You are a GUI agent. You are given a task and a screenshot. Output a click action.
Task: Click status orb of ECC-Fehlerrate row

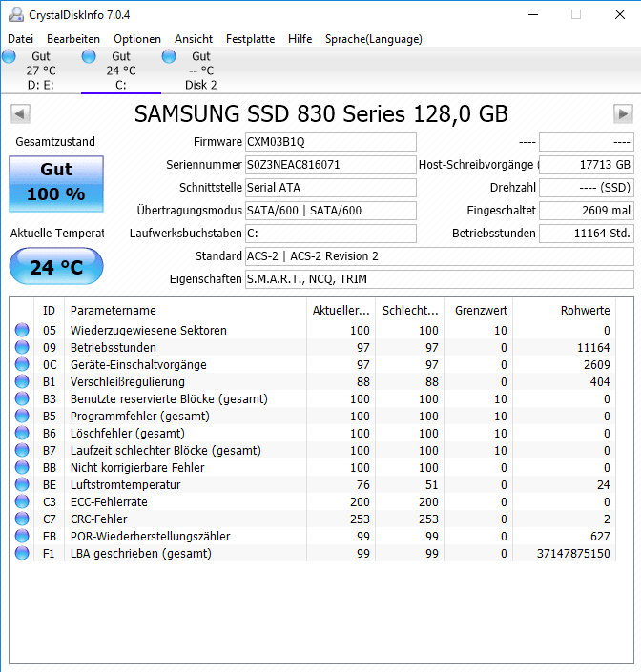[22, 501]
